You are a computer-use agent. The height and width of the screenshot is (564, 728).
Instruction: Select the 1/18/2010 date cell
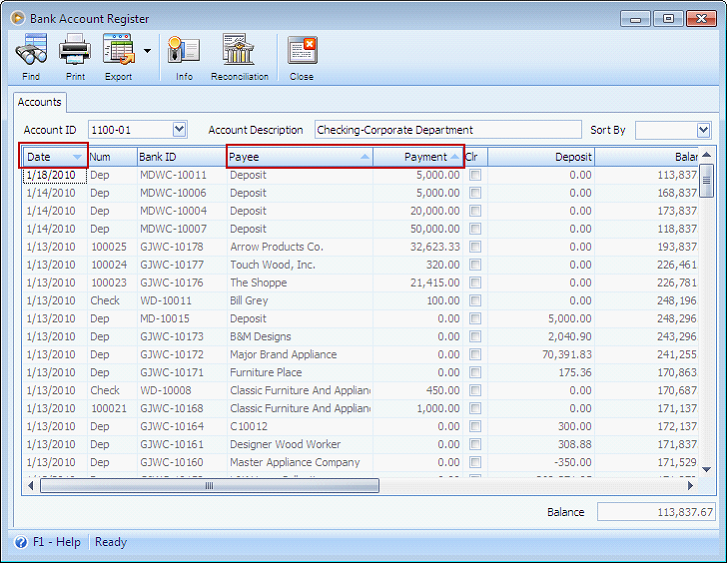pos(55,175)
